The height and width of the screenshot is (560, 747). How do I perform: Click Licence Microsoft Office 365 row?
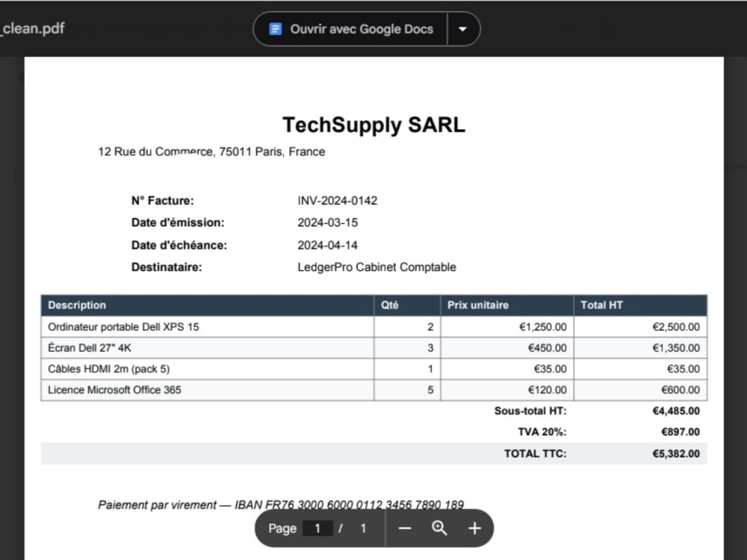(374, 390)
